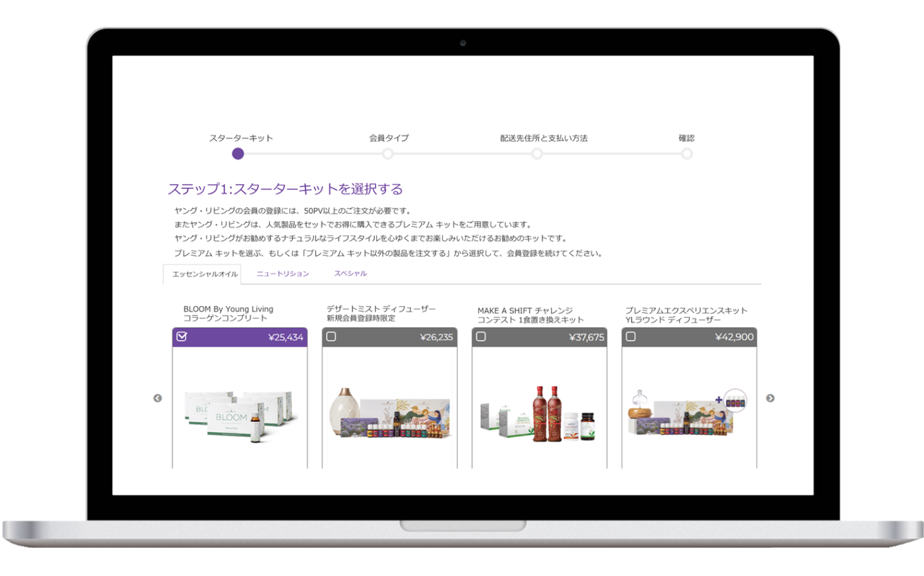Click the スターターキット step circle
The height and width of the screenshot is (576, 924).
click(238, 154)
